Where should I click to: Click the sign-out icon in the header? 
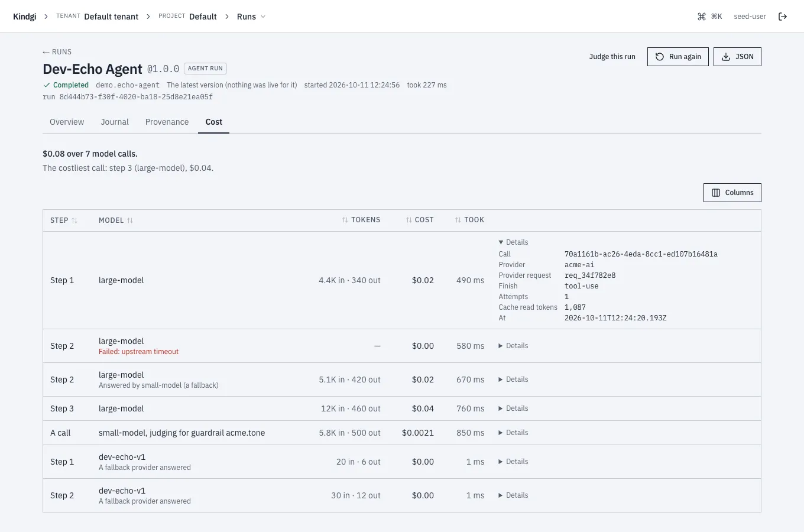click(783, 17)
